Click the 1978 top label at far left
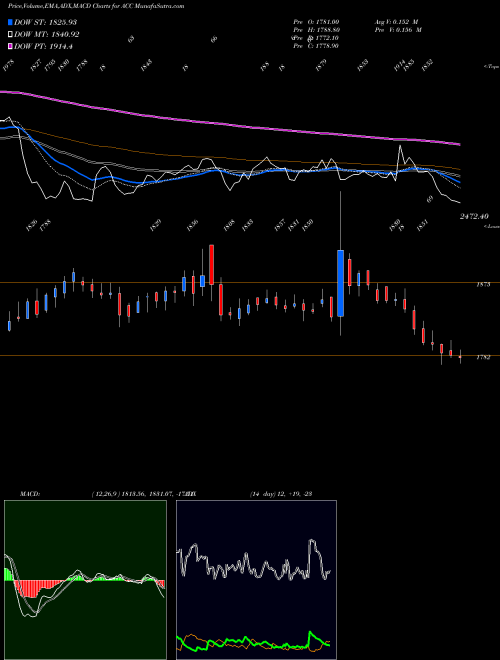 coord(8,65)
